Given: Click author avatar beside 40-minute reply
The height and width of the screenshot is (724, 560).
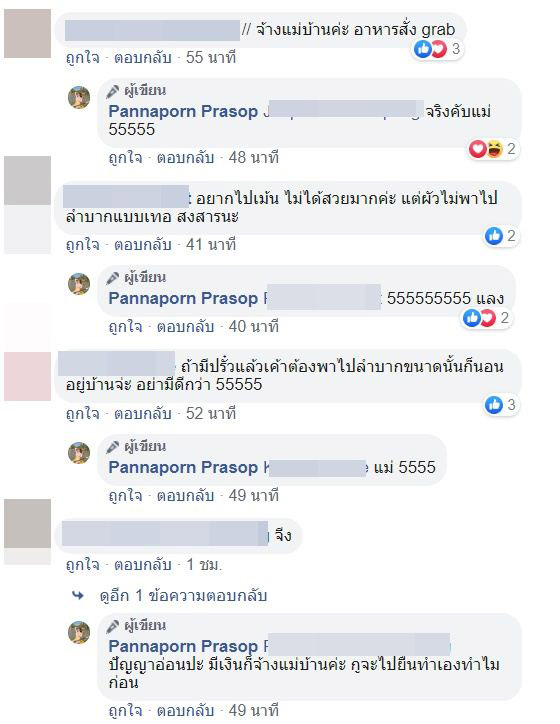Looking at the screenshot, I should tap(79, 284).
